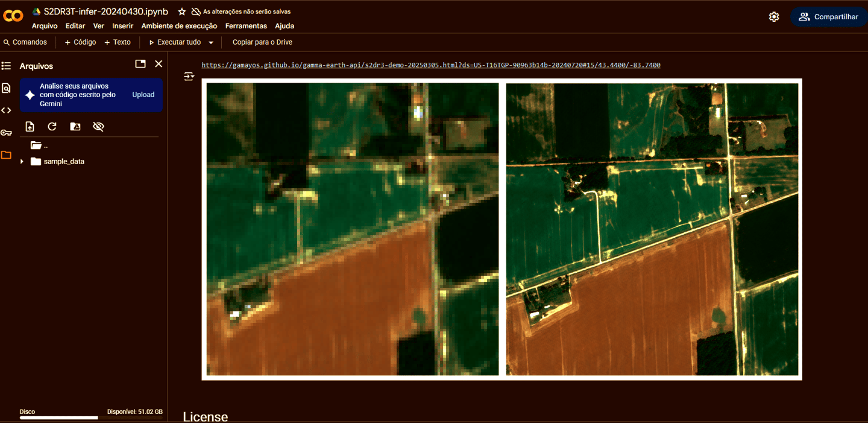
Task: Open table of contents sidebar icon
Action: click(x=6, y=66)
